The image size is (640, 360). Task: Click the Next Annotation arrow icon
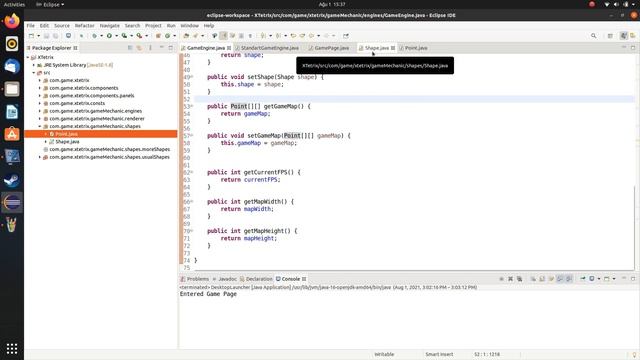pyautogui.click(x=263, y=36)
